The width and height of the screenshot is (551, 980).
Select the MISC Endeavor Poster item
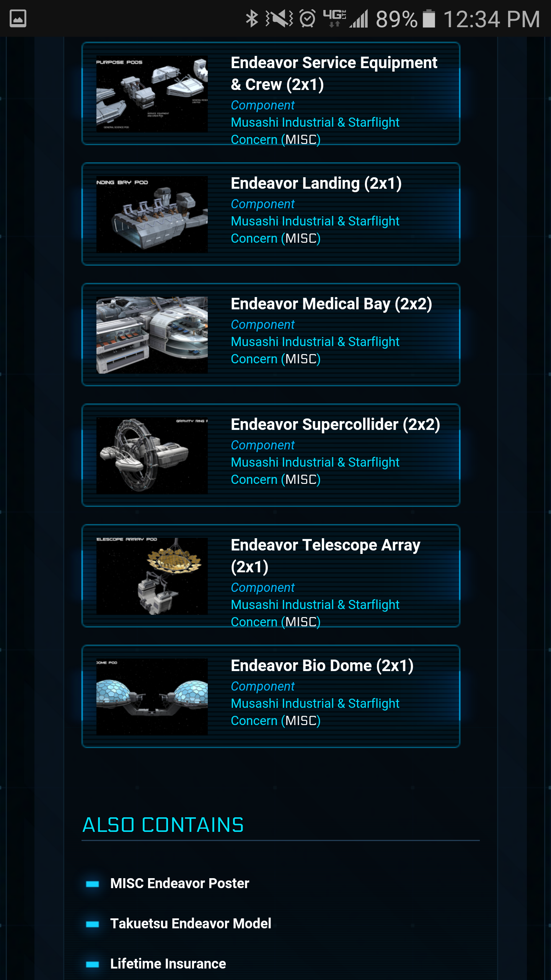[179, 884]
